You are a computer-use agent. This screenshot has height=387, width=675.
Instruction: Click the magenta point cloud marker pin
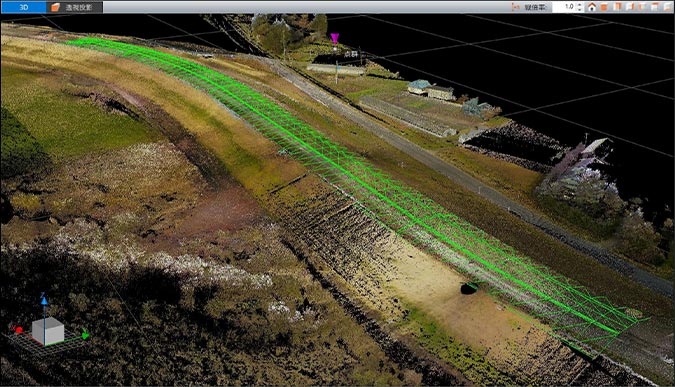pos(334,38)
